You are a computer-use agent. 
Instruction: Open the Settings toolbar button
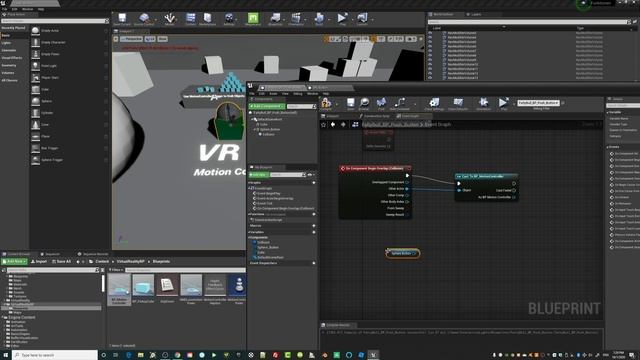[229, 19]
